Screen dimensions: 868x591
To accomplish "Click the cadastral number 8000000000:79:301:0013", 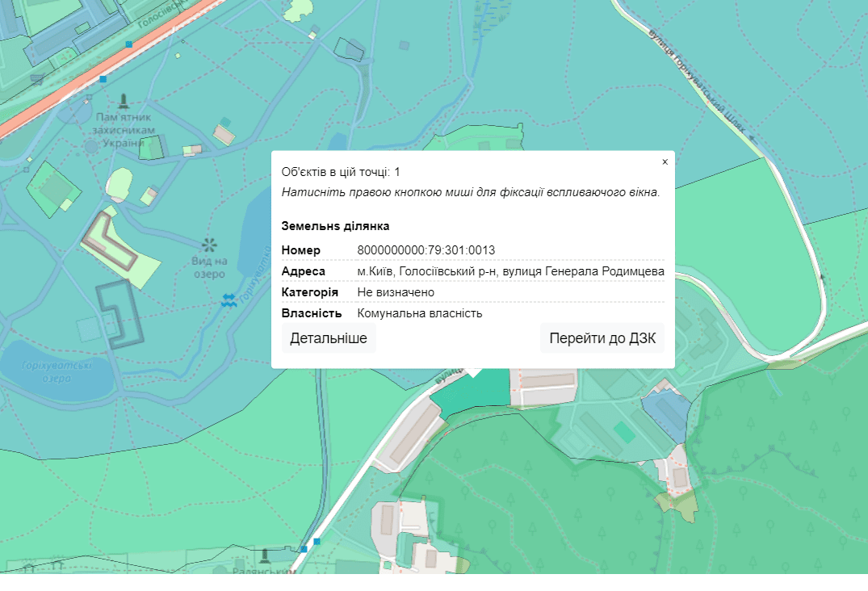I will click(426, 250).
